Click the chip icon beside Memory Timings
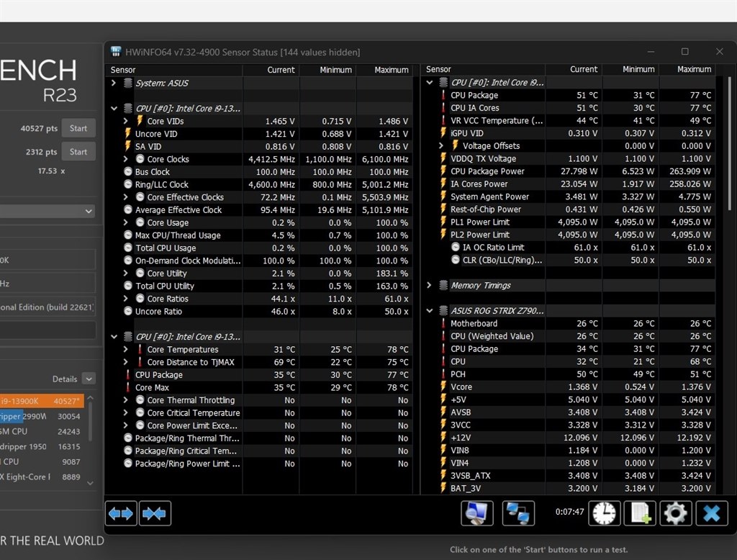Viewport: 737px width, 560px height. click(x=443, y=286)
